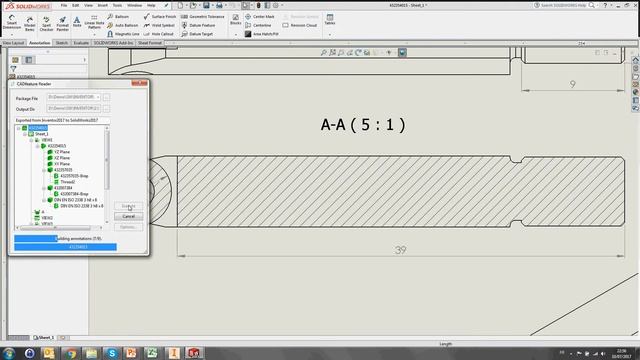Apply Area Hatch/Fill
Screen dimensions: 640x360
click(262, 34)
